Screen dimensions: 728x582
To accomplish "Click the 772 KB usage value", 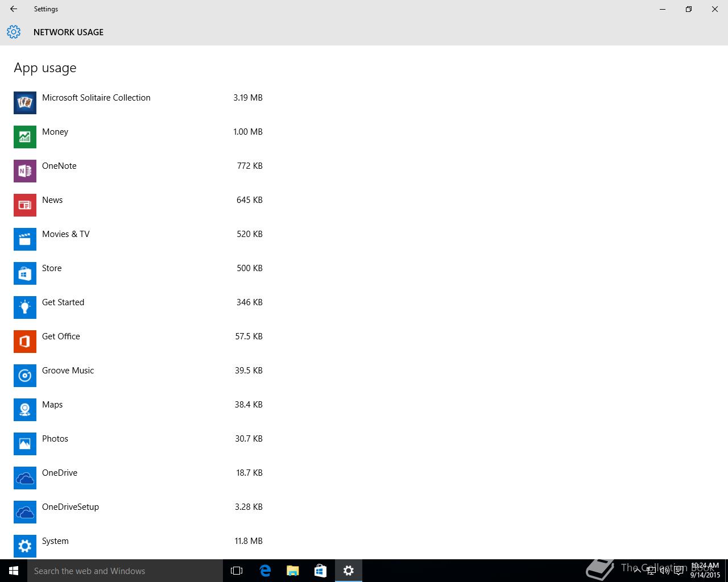I will coord(250,166).
